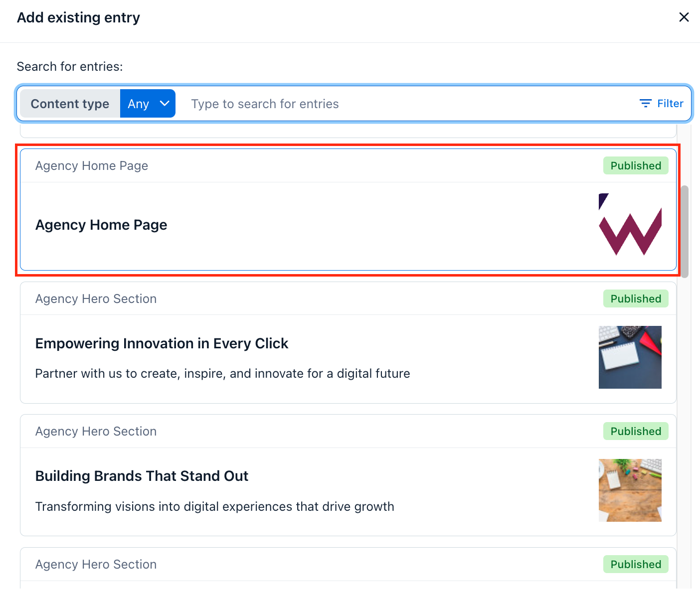Click the Filter lines icon
The width and height of the screenshot is (700, 595).
pyautogui.click(x=646, y=104)
